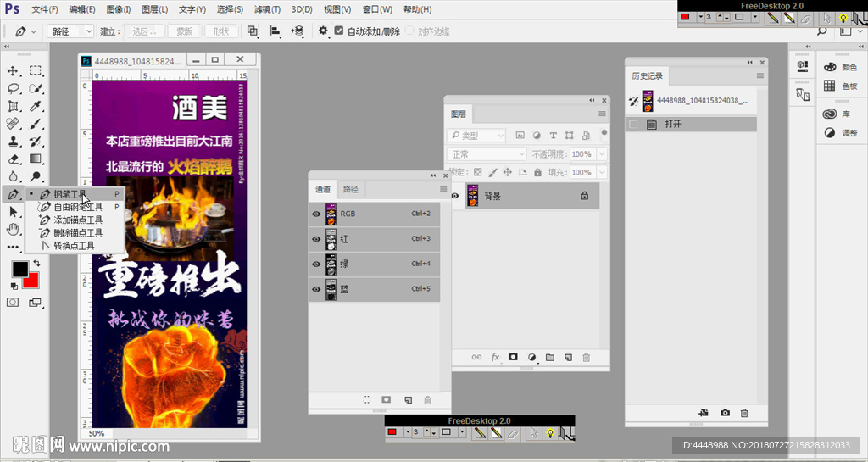Switch to the 路径 (Paths) tab
Image resolution: width=868 pixels, height=462 pixels.
click(x=350, y=189)
